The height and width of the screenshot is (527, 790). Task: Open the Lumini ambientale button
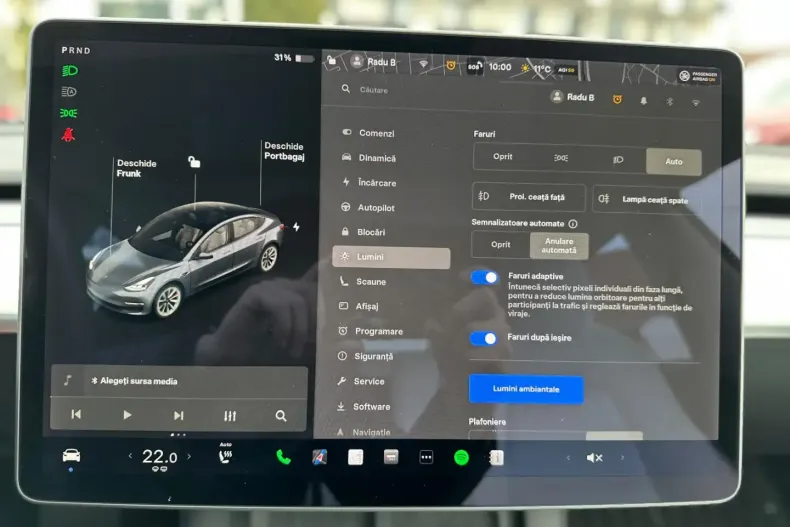coord(526,389)
